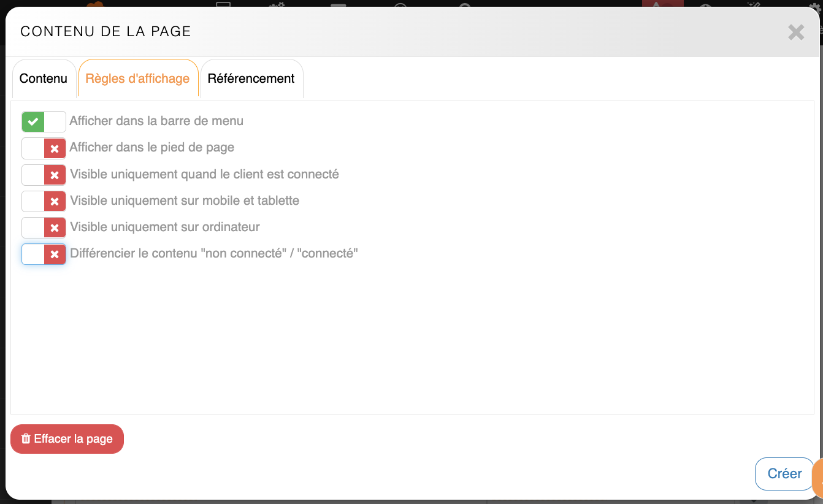The width and height of the screenshot is (823, 504).
Task: Enable Visible uniquement sur mobile et tablette
Action: tap(44, 201)
